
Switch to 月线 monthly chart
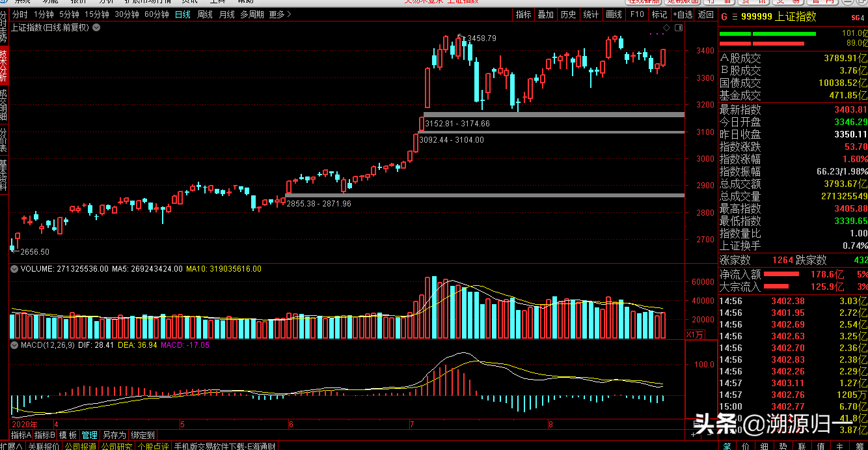click(226, 14)
